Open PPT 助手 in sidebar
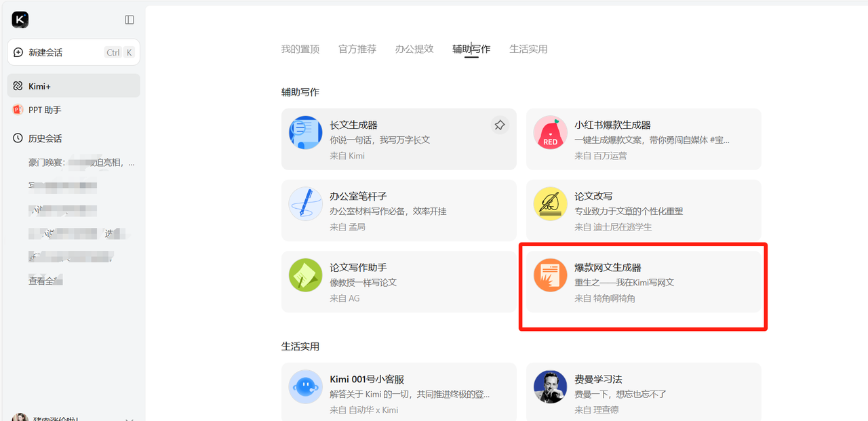 click(x=74, y=110)
